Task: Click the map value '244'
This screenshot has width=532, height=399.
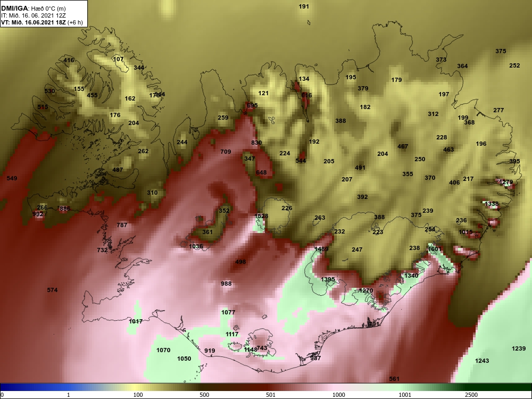Action: click(x=182, y=142)
